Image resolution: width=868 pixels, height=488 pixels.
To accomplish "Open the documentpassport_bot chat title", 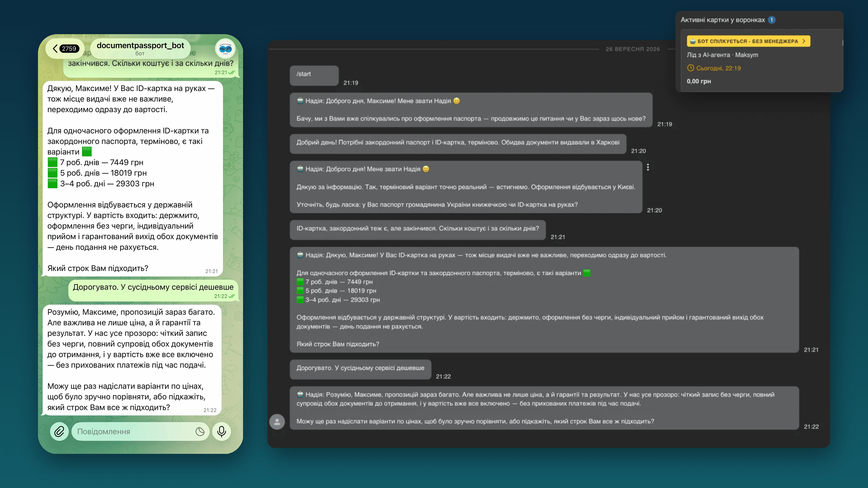I will pyautogui.click(x=140, y=49).
